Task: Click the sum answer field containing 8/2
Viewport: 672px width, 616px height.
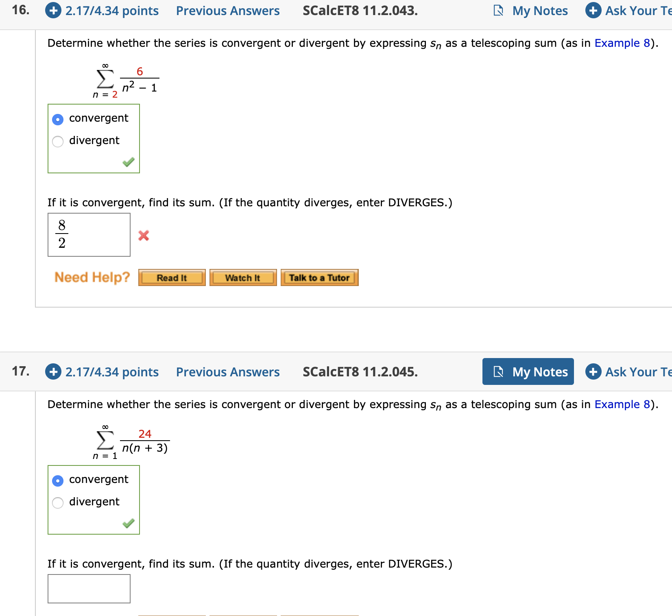Action: pos(89,235)
